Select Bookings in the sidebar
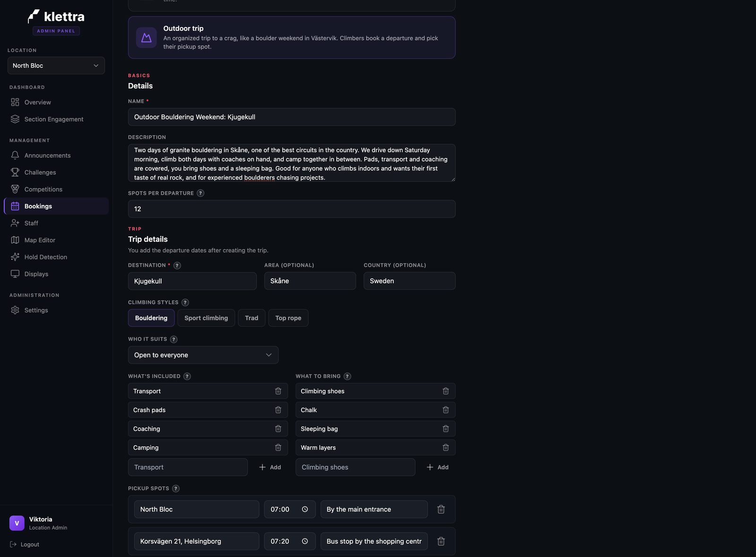756x557 pixels. [x=56, y=206]
